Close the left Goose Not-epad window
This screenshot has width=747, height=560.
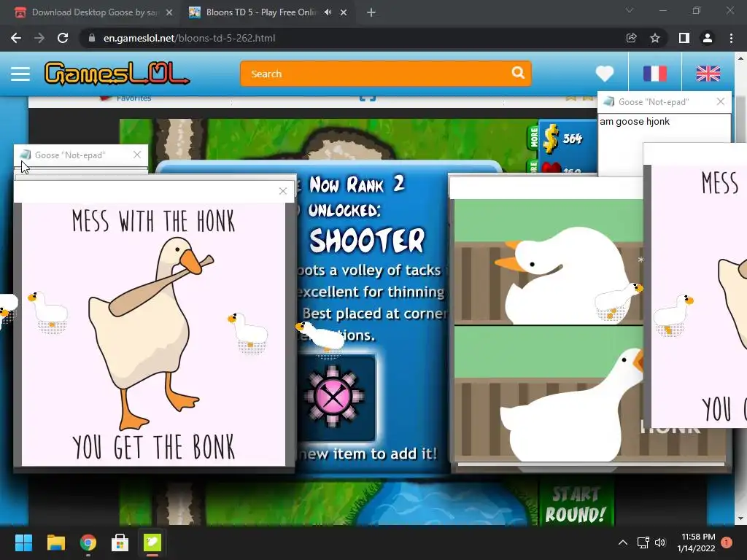point(137,155)
